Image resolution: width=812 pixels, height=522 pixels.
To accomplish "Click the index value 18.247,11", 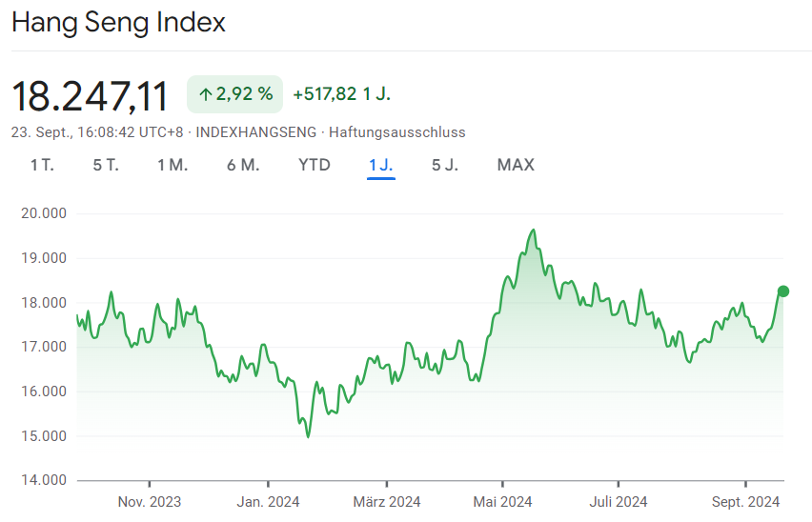I will 91,96.
